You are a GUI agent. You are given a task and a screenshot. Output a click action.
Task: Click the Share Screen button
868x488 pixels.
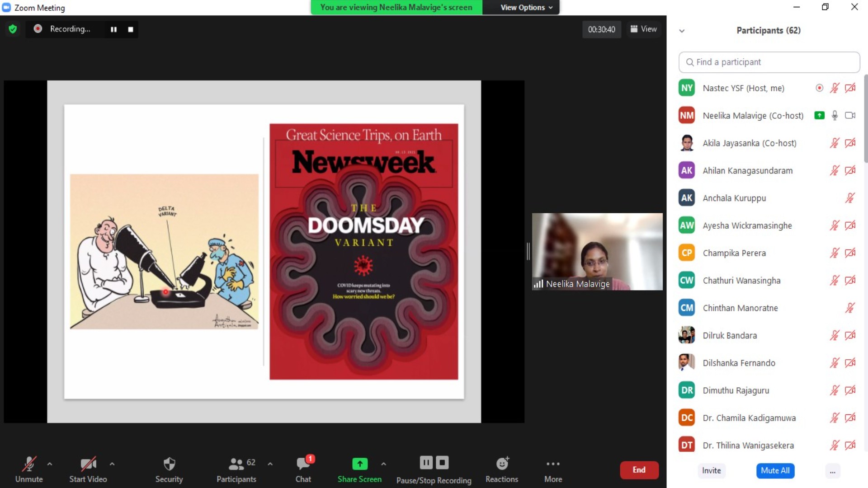[359, 470]
